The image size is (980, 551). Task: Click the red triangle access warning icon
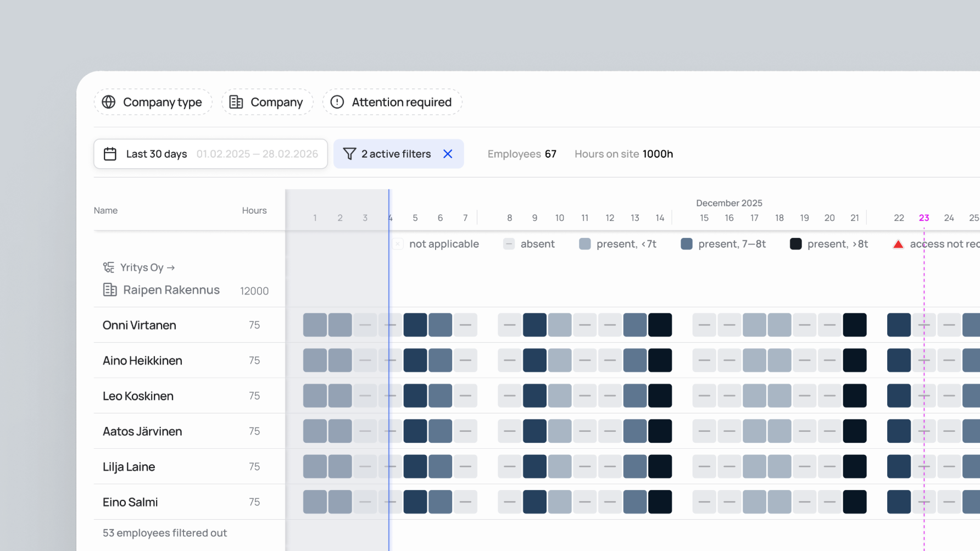tap(898, 244)
